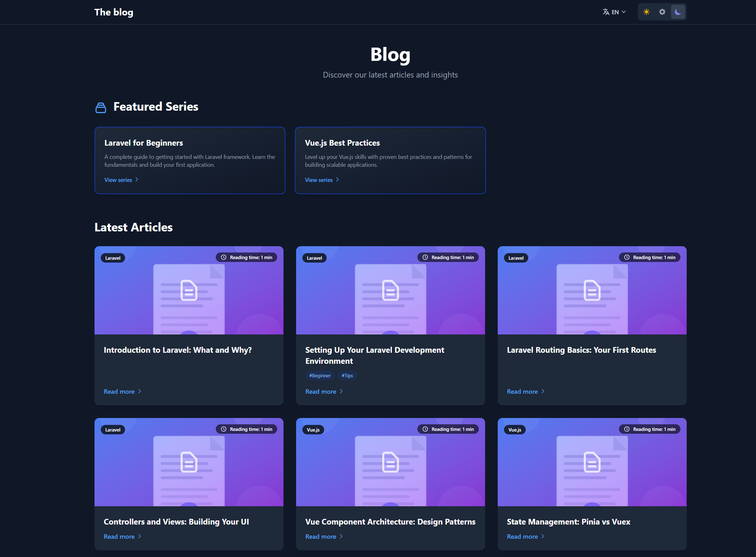Open State Management: Pinia vs Vuex thumbnail
The image size is (756, 557).
pyautogui.click(x=592, y=472)
